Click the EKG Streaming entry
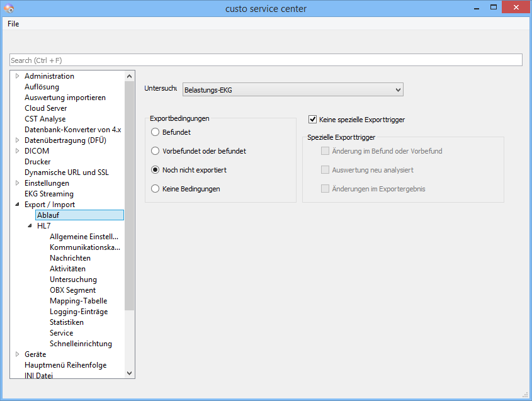Viewport: 532px width, 401px height. [x=48, y=194]
